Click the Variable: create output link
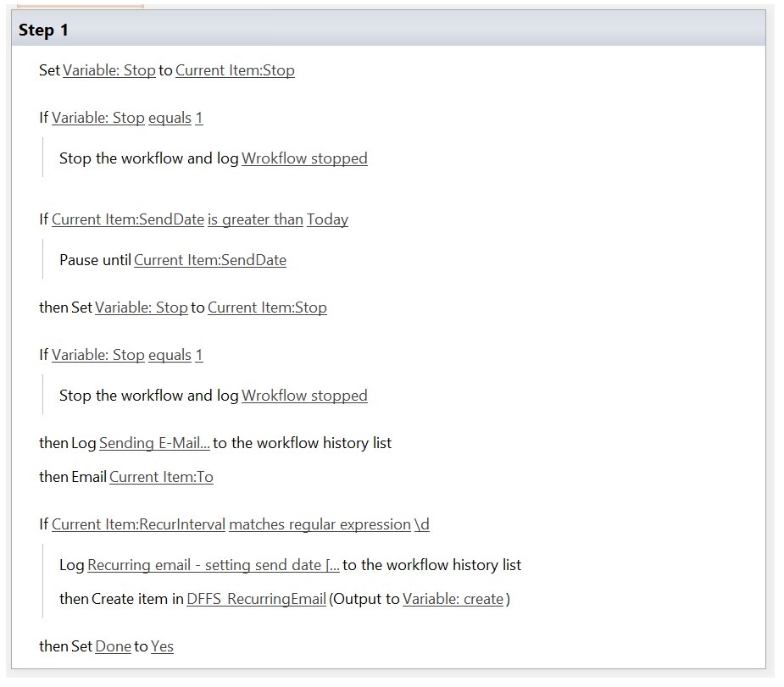The image size is (784, 687). pos(453,599)
